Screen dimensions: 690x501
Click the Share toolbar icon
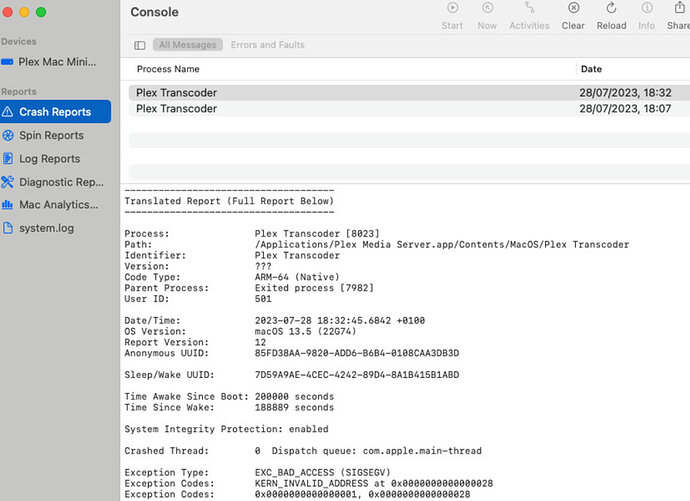pyautogui.click(x=679, y=8)
